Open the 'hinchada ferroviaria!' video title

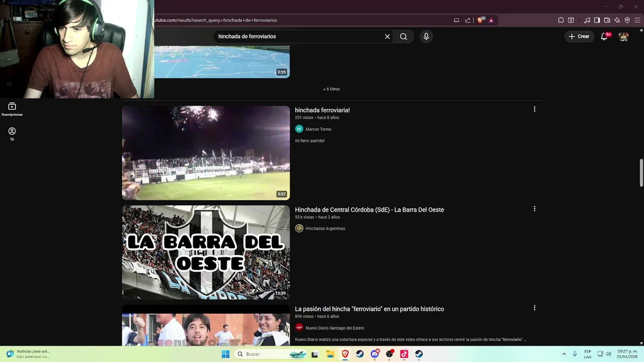[x=323, y=110]
